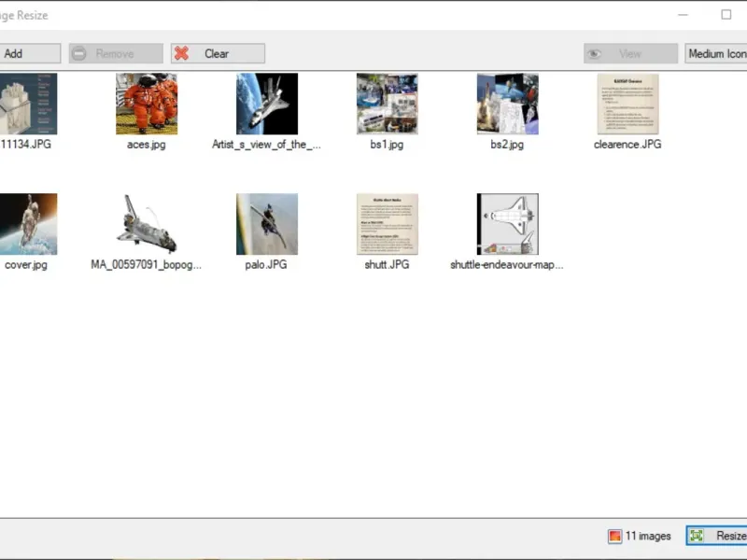Image resolution: width=747 pixels, height=560 pixels.
Task: Click the Add button
Action: pyautogui.click(x=30, y=53)
